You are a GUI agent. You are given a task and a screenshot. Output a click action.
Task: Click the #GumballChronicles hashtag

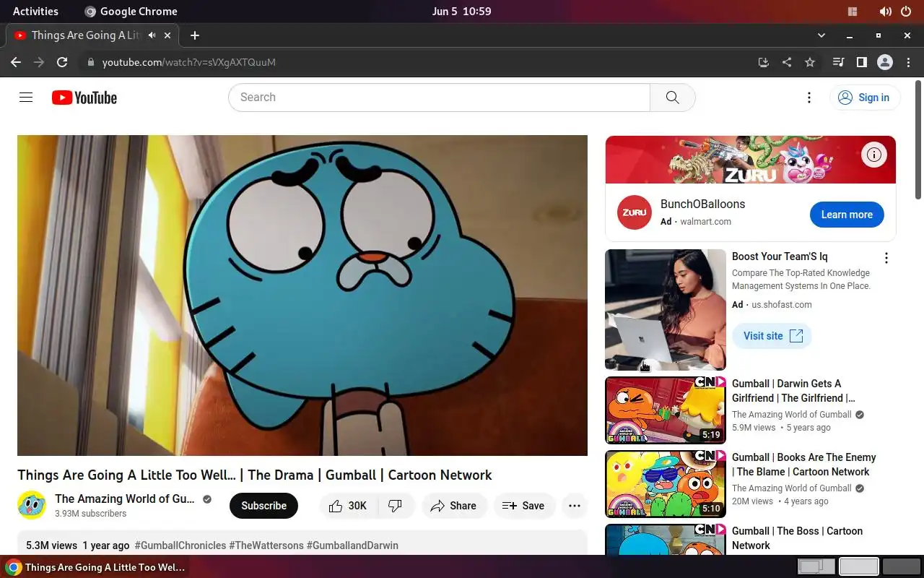(x=180, y=545)
